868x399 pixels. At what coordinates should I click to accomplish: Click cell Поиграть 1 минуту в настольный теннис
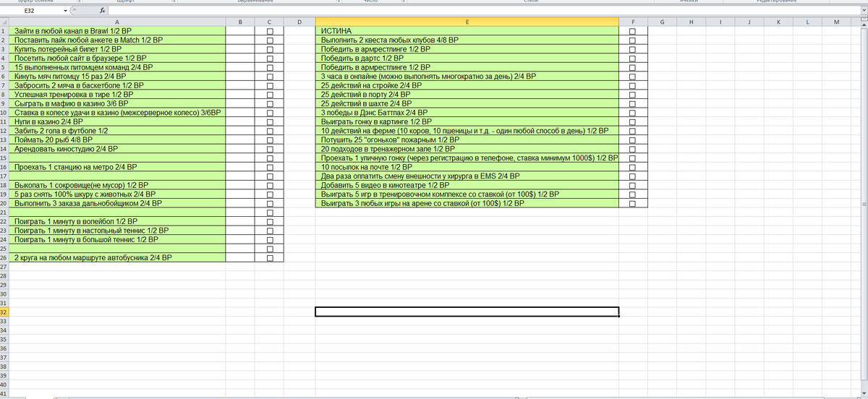tap(117, 230)
